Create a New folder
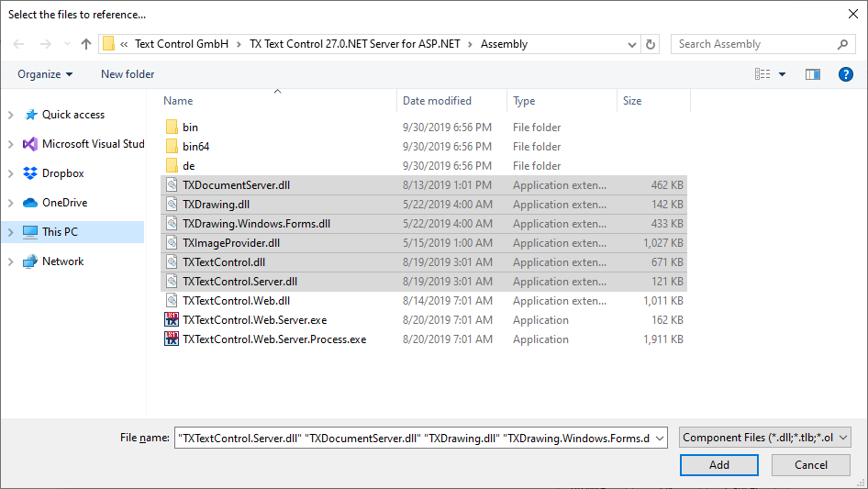The height and width of the screenshot is (489, 868). coord(128,74)
